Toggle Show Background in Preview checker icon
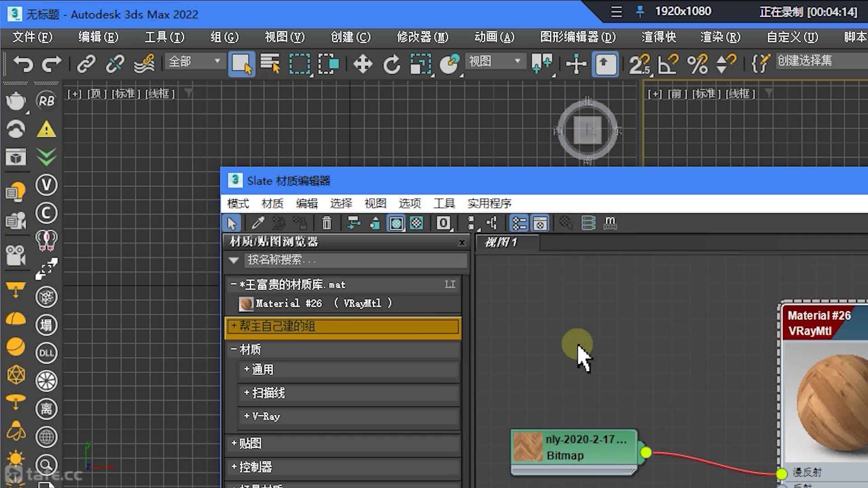This screenshot has width=868, height=488. point(416,223)
